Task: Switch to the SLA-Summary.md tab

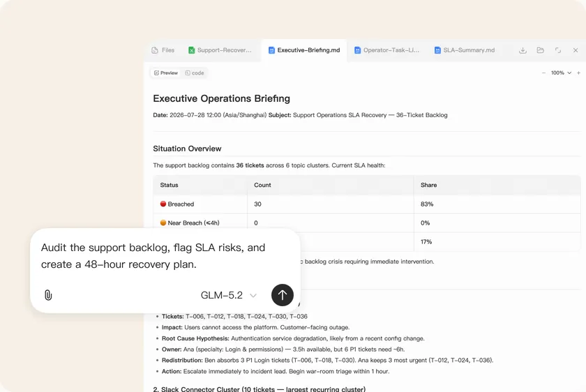Action: click(465, 50)
